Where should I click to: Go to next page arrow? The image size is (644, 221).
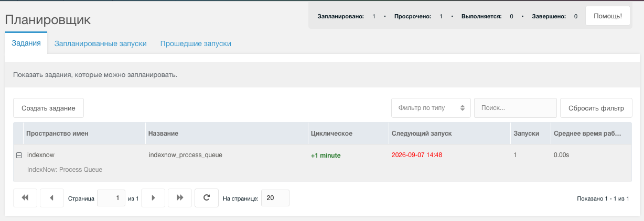[x=153, y=198]
